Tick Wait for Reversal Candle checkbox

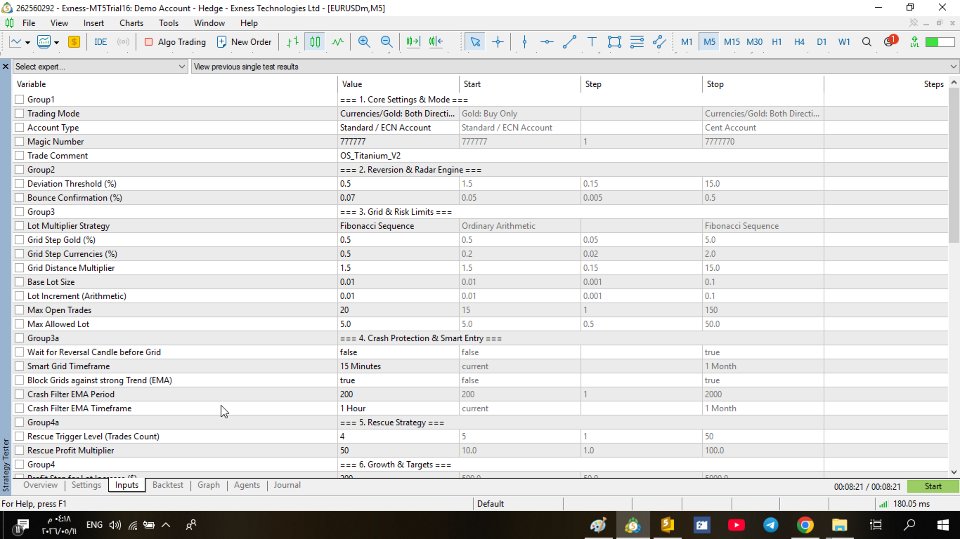click(20, 352)
